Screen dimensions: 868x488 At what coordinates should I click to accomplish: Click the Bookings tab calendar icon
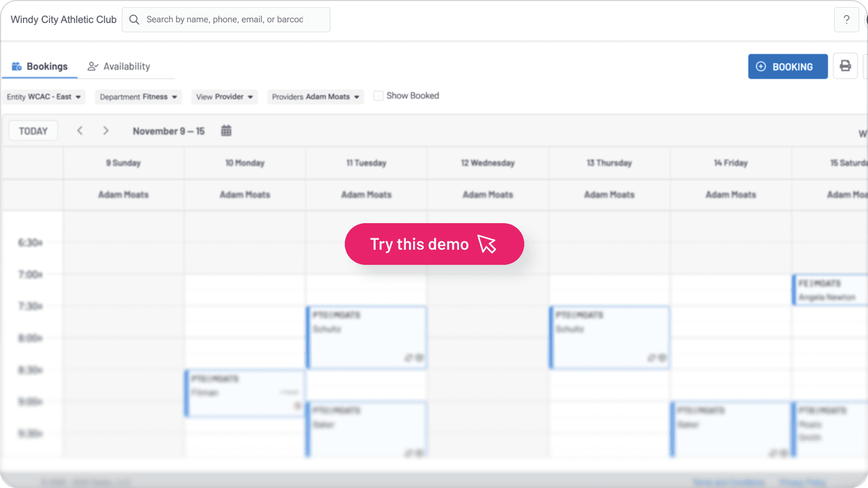(16, 66)
